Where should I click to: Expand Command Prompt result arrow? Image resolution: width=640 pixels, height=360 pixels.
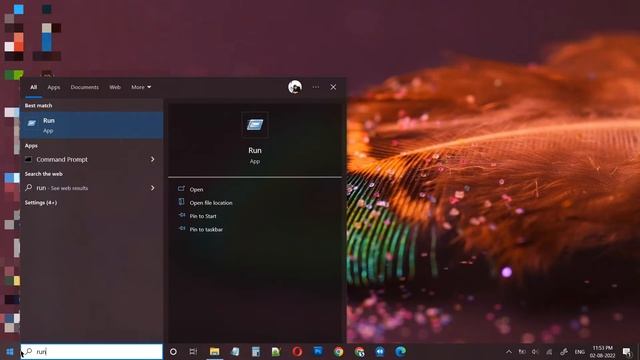(x=153, y=160)
